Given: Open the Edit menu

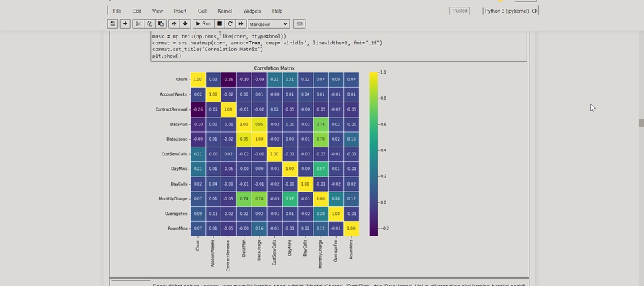Looking at the screenshot, I should (x=137, y=11).
